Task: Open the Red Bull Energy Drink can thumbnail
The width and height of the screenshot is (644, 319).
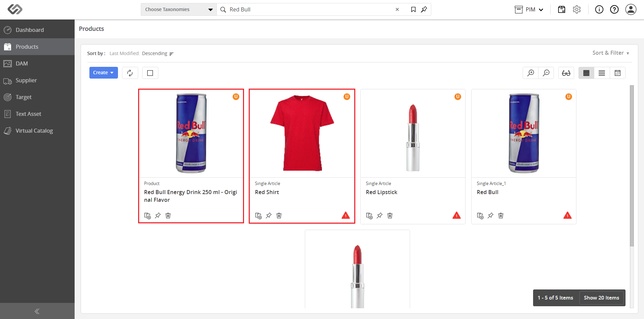Action: pyautogui.click(x=191, y=133)
